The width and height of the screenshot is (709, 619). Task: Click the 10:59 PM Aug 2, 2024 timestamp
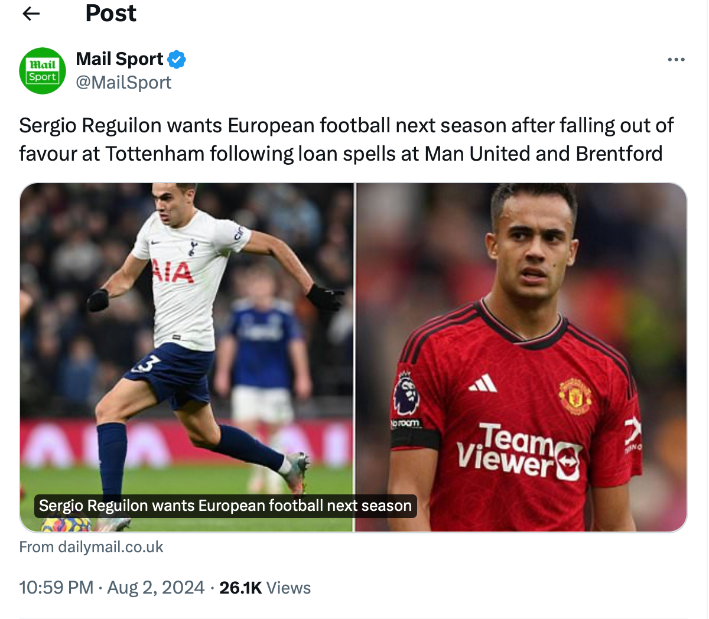coord(112,587)
